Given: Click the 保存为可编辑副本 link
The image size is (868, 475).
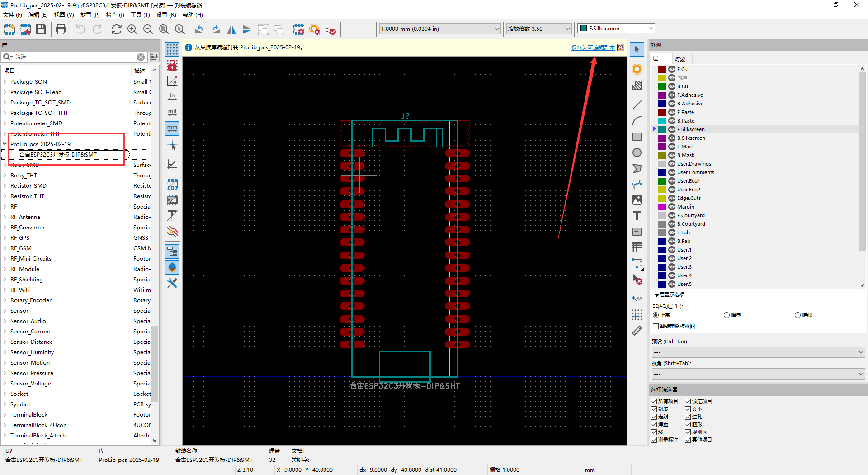Looking at the screenshot, I should (593, 47).
